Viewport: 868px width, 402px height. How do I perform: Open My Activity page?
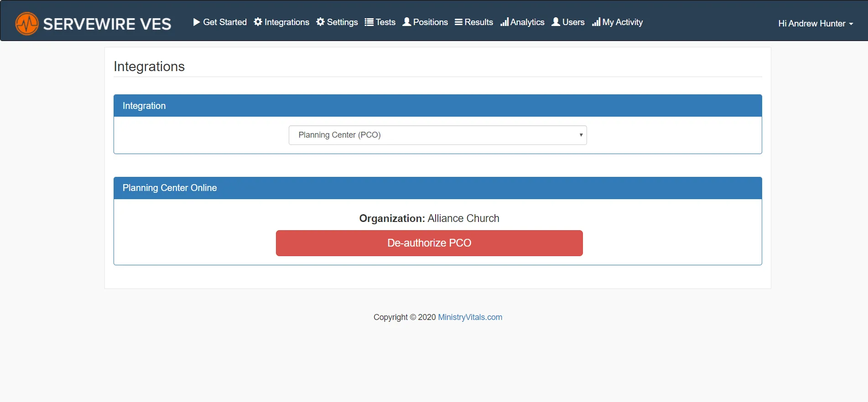coord(617,22)
